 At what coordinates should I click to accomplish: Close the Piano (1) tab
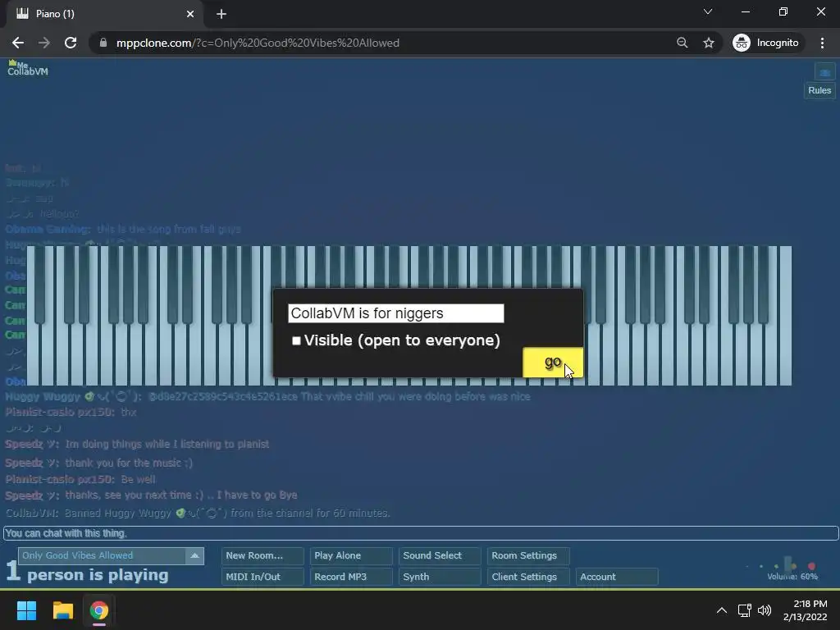point(190,14)
